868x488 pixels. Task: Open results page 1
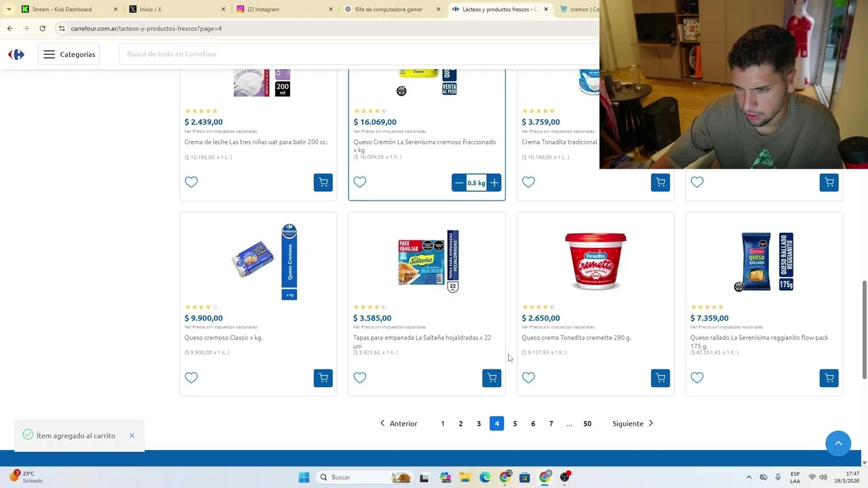coord(443,424)
